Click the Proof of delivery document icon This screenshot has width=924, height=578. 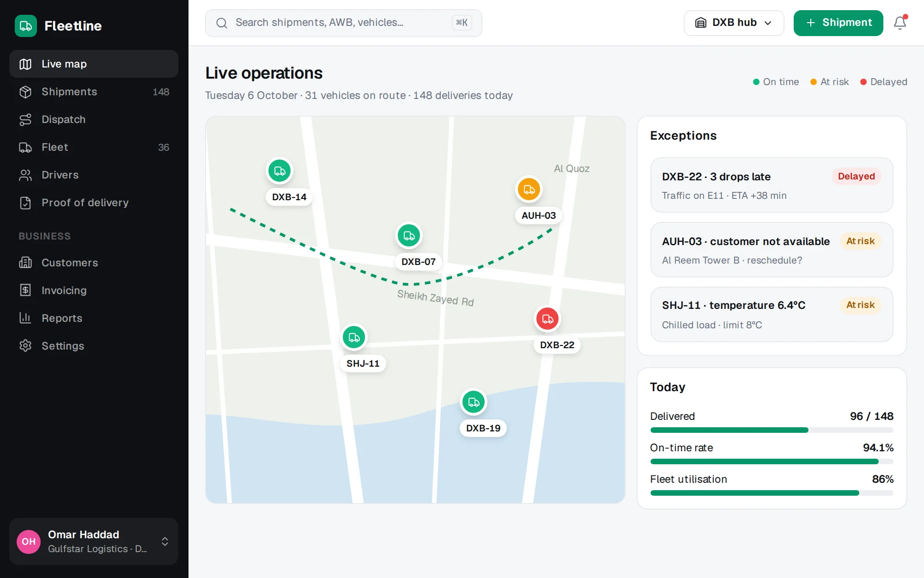pos(25,203)
